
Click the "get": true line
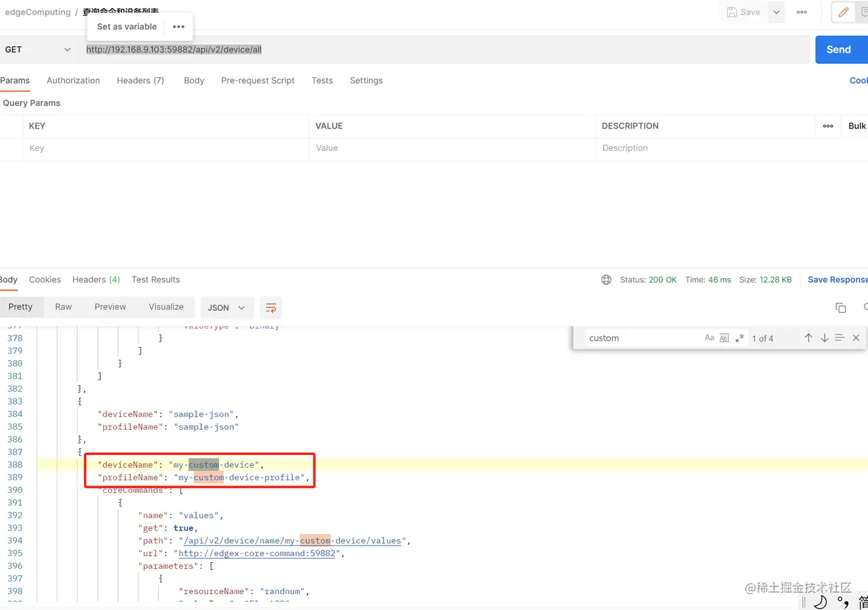point(168,528)
